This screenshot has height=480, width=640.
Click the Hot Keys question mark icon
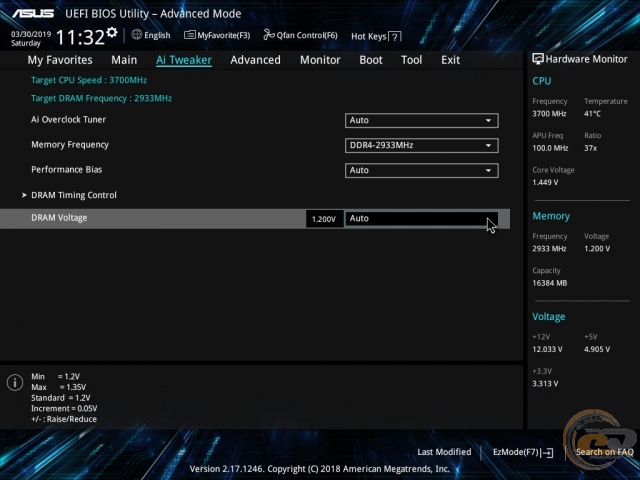pos(395,37)
